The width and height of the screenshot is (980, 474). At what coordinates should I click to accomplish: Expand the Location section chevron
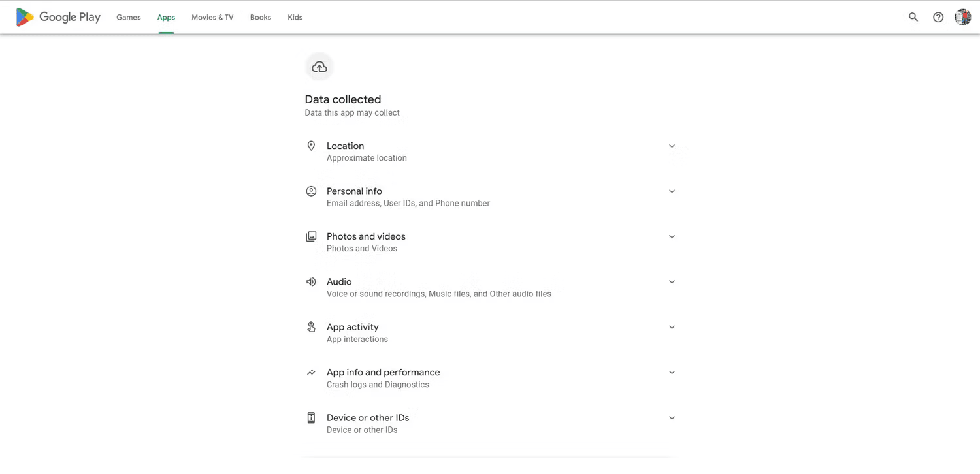[x=672, y=146]
